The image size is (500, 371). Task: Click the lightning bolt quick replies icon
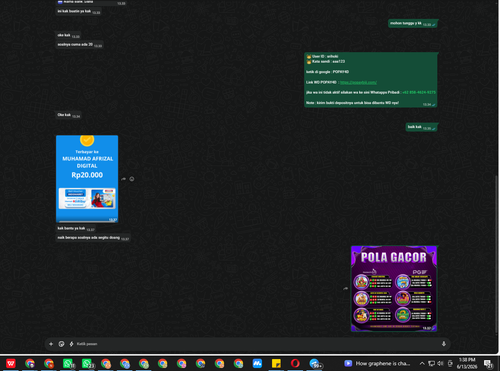[x=71, y=344]
